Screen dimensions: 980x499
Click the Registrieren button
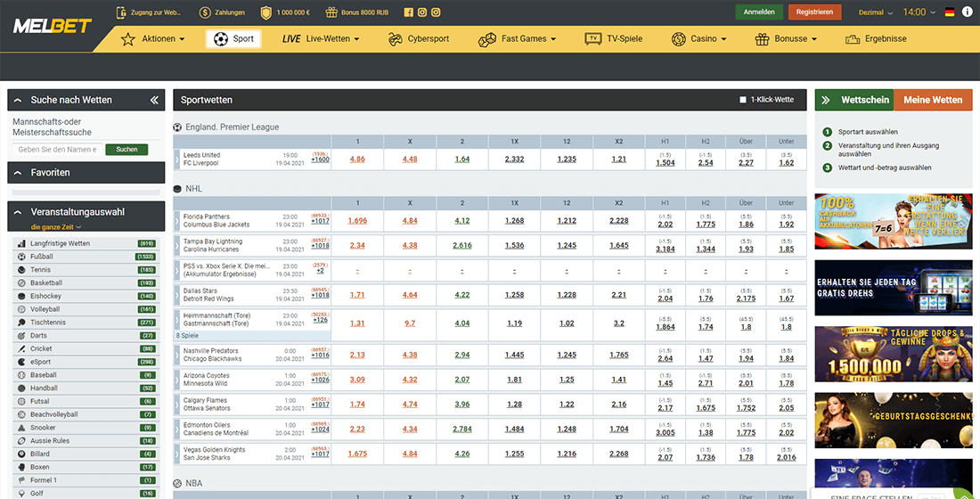(814, 12)
